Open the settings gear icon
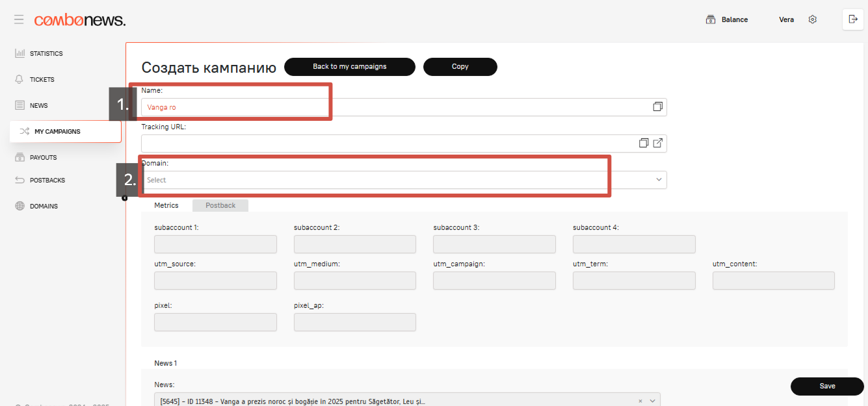Screen dimensions: 868x406 812,19
